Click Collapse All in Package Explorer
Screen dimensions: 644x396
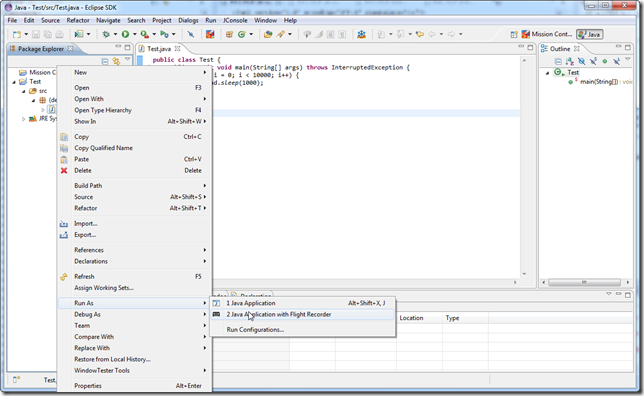coord(105,61)
